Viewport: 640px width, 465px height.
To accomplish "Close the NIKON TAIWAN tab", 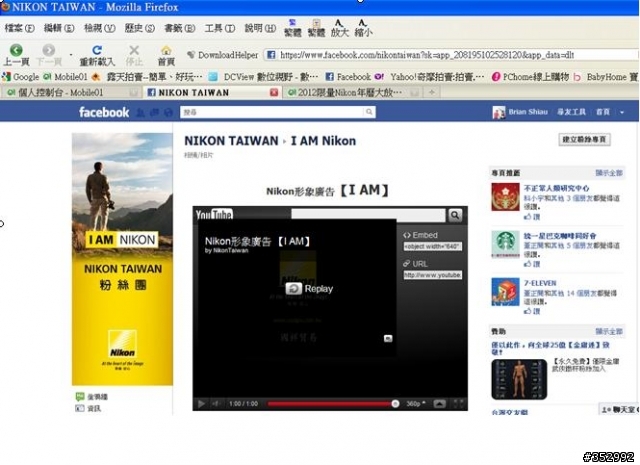I will 274,93.
